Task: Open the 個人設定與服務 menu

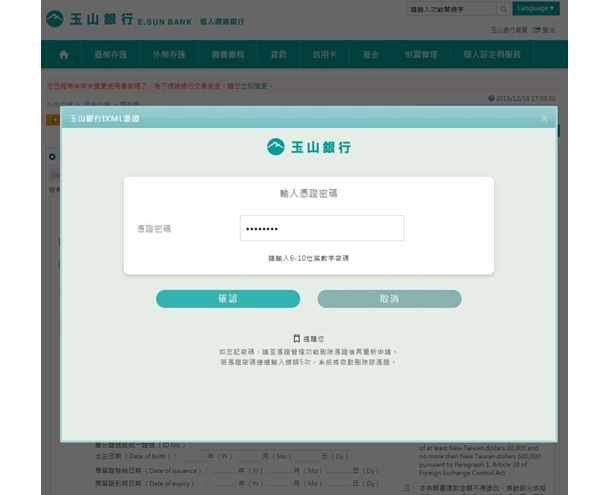Action: [492, 54]
